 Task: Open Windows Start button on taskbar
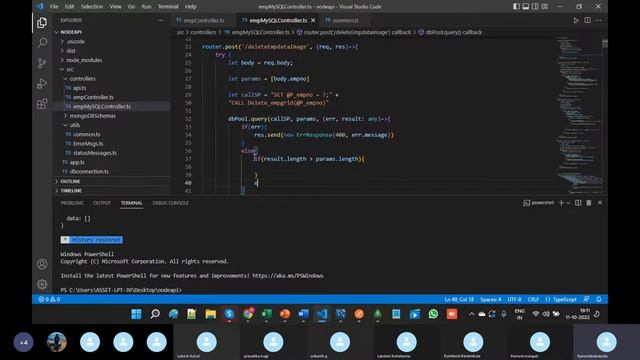pyautogui.click(x=136, y=314)
